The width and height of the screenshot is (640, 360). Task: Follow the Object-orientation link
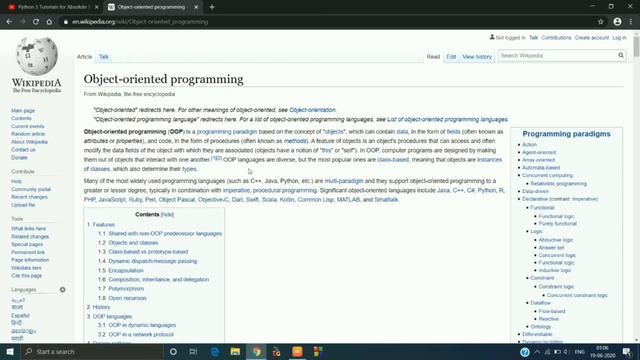pyautogui.click(x=312, y=110)
